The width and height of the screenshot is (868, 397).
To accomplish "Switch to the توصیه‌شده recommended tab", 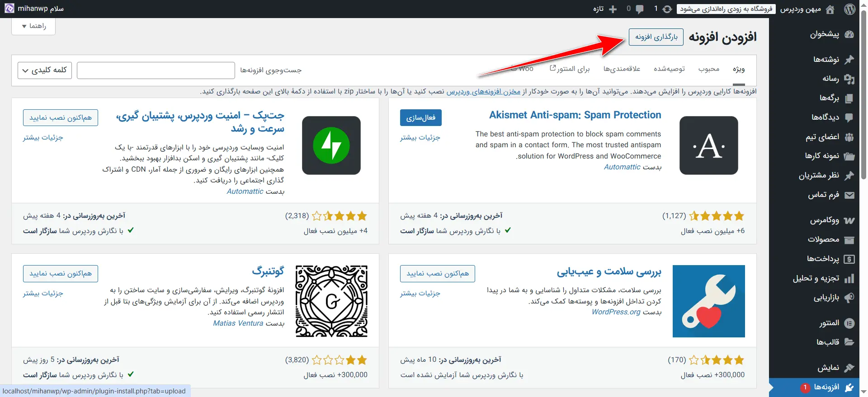I will [669, 69].
